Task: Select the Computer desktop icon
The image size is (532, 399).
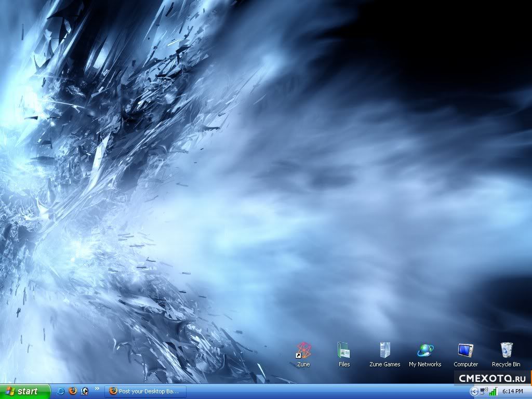Action: (x=465, y=351)
